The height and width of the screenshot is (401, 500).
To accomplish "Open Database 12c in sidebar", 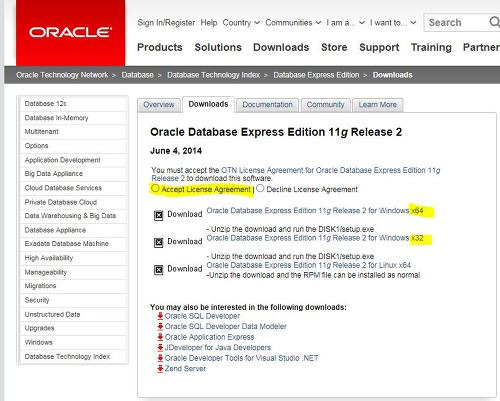I will pyautogui.click(x=74, y=104).
